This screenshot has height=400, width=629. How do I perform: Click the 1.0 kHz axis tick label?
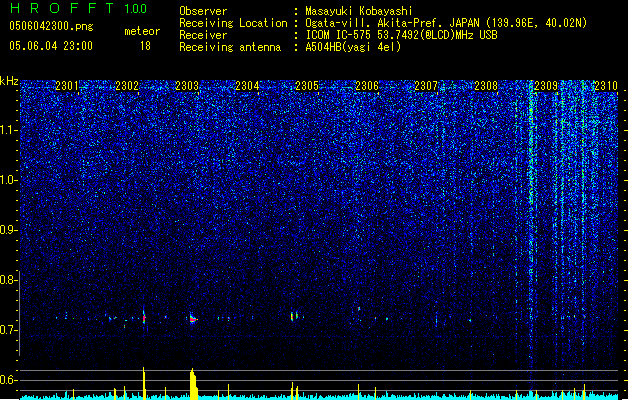[8, 180]
